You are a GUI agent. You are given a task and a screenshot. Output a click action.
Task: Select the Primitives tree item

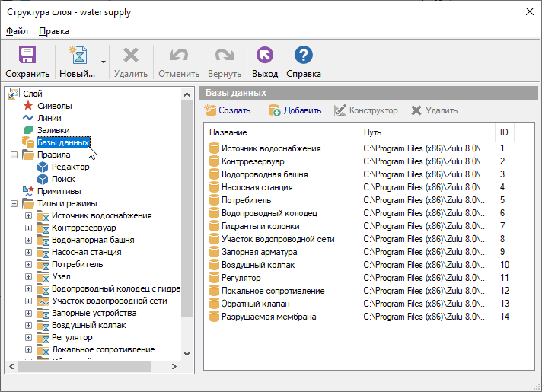click(x=59, y=191)
